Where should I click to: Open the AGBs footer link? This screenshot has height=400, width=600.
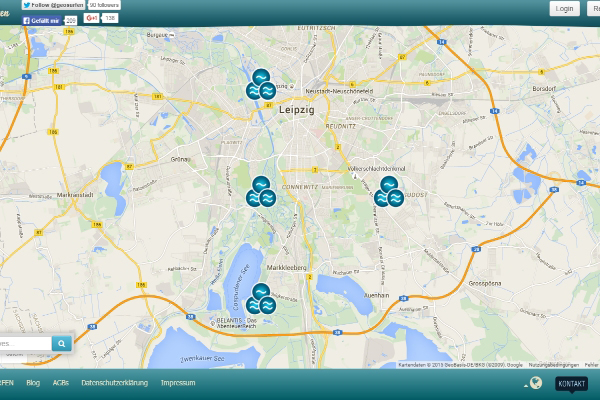pyautogui.click(x=60, y=383)
